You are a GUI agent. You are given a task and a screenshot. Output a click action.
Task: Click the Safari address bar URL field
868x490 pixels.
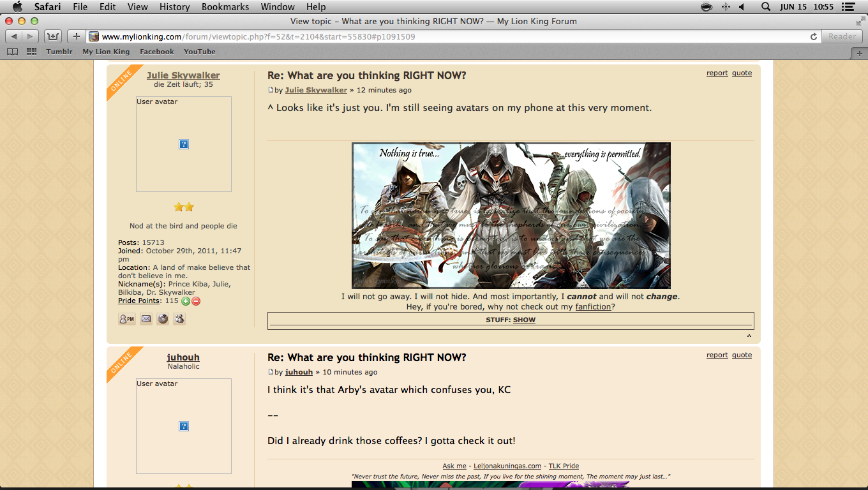447,37
